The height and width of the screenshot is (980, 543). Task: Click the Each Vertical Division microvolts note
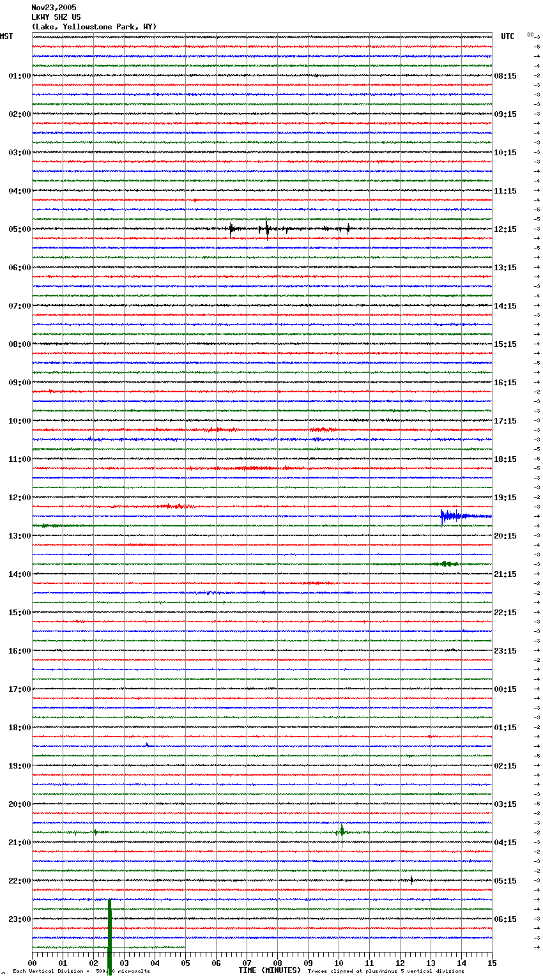(x=81, y=972)
